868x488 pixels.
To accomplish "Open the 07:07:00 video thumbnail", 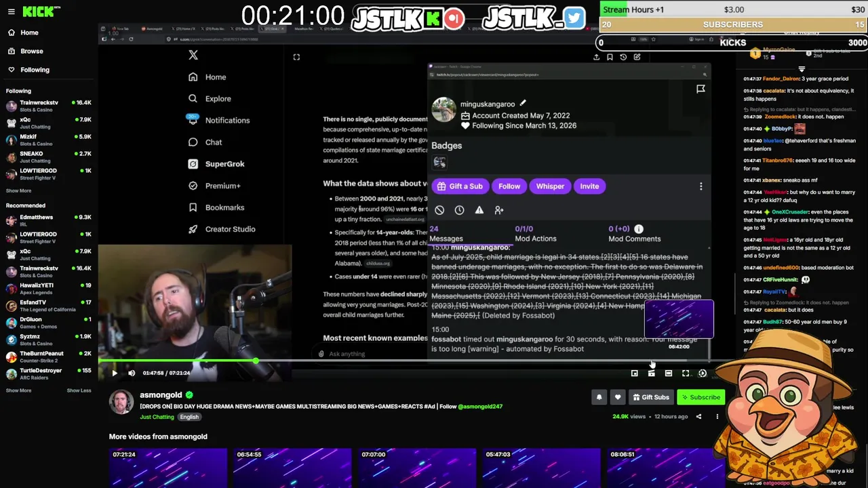I will pyautogui.click(x=417, y=468).
